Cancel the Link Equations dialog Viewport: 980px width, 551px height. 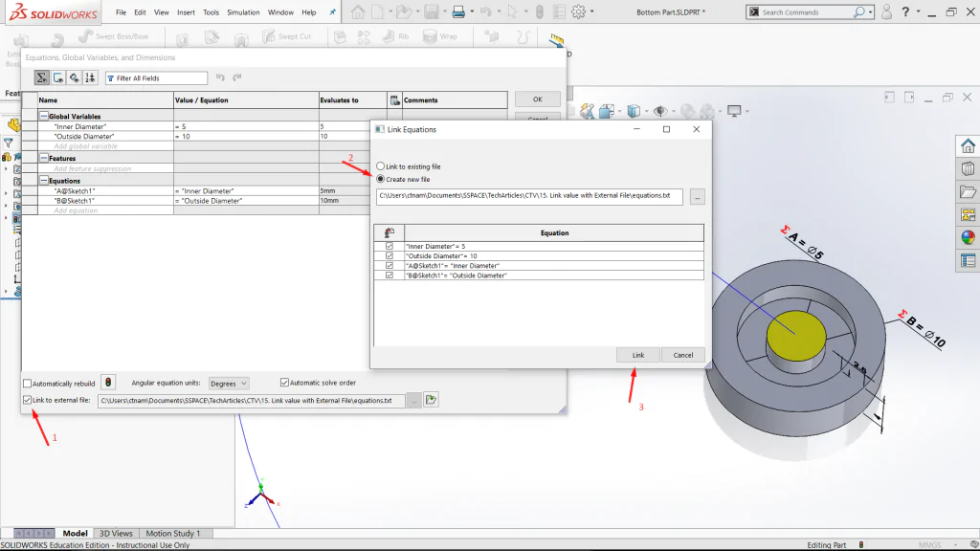point(682,355)
